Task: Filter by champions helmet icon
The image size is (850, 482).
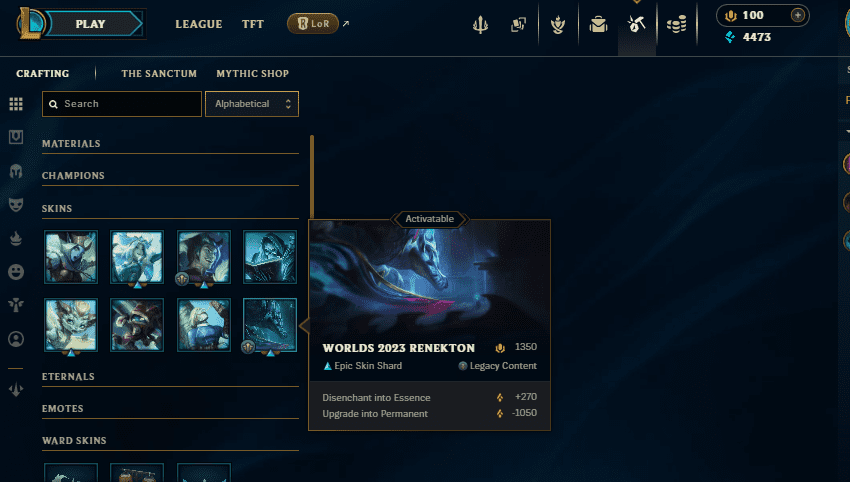Action: 16,171
